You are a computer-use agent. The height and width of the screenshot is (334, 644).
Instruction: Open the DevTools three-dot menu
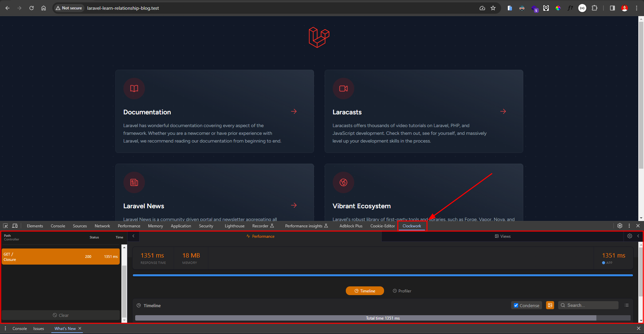click(629, 226)
